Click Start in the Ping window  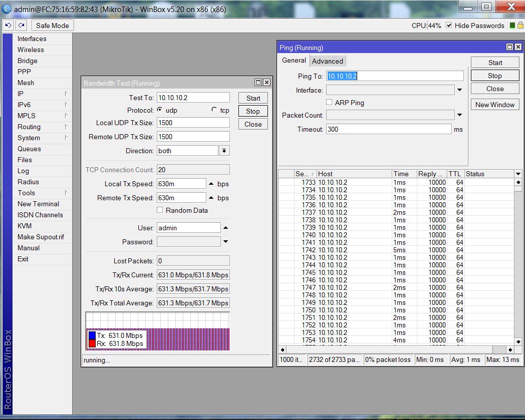click(495, 63)
